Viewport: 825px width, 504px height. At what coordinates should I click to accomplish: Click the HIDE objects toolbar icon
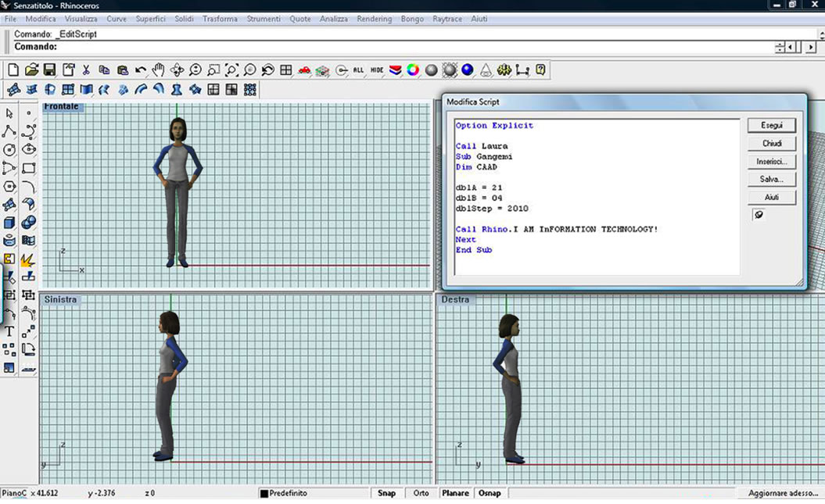377,70
